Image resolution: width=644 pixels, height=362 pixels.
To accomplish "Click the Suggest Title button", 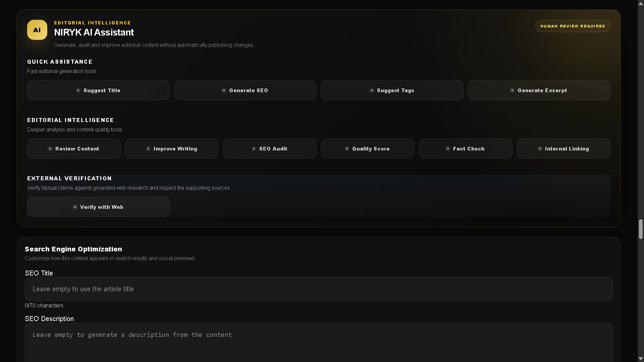I will (98, 90).
